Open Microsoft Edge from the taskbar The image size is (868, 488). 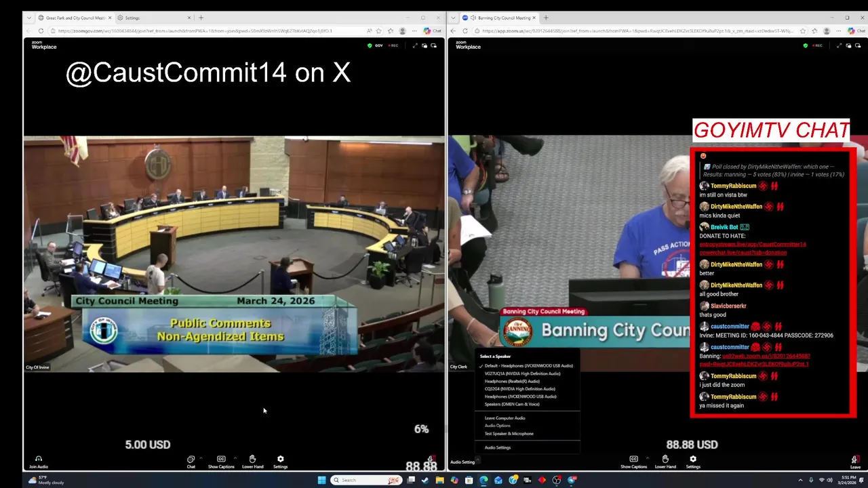(484, 480)
